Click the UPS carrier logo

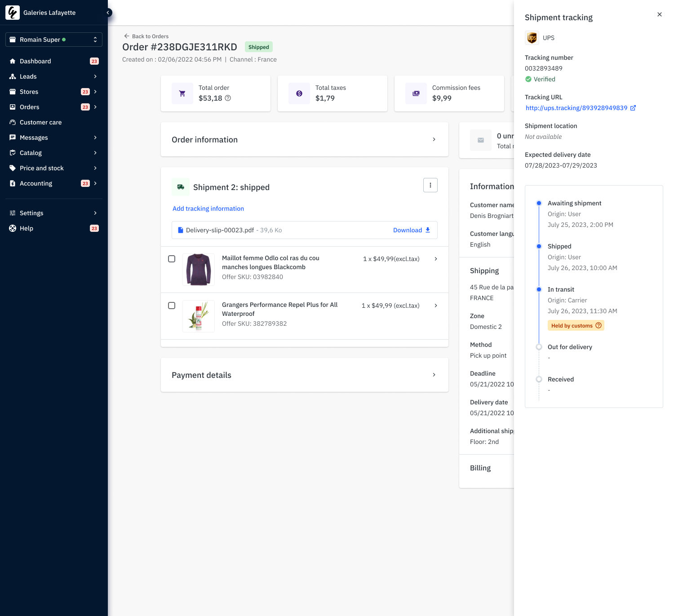(x=532, y=38)
